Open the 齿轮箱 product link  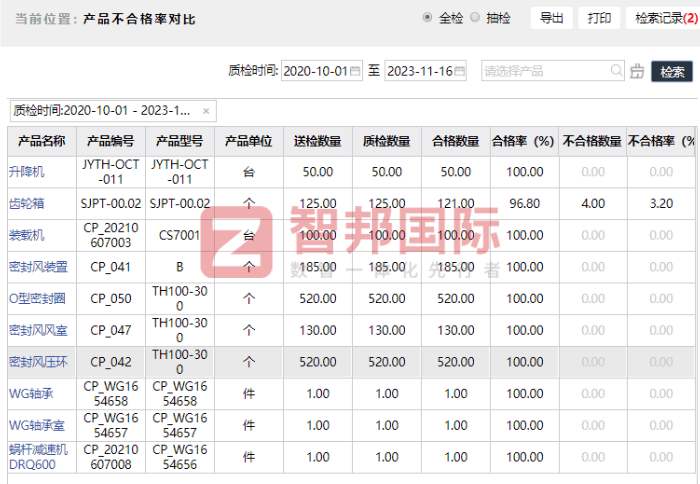[27, 203]
